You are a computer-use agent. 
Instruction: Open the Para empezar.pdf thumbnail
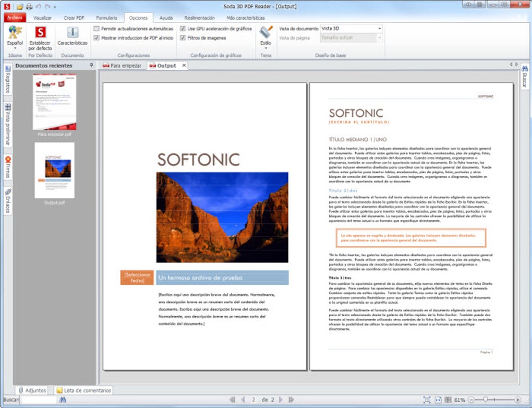click(54, 102)
